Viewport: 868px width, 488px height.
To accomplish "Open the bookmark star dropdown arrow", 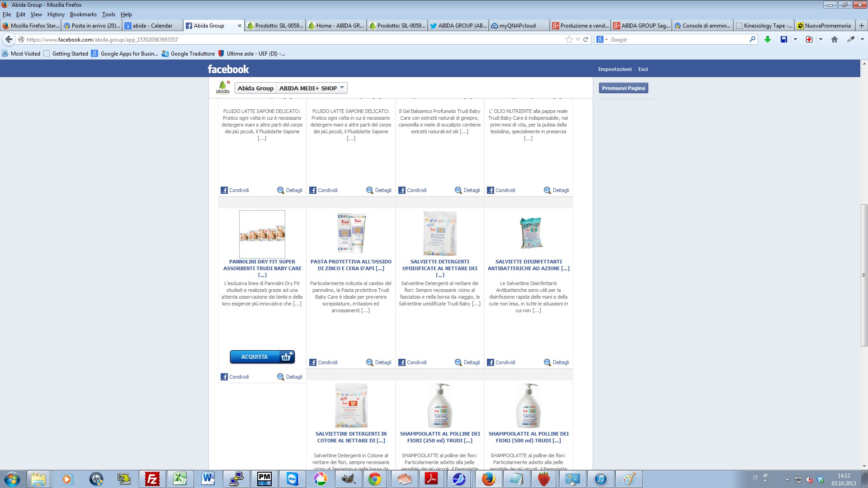I will click(577, 39).
